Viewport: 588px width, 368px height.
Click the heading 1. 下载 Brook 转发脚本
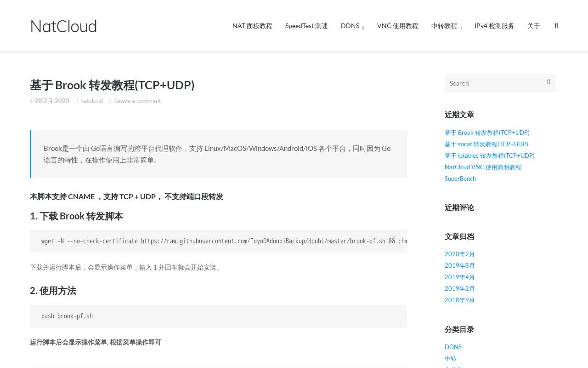pos(76,216)
